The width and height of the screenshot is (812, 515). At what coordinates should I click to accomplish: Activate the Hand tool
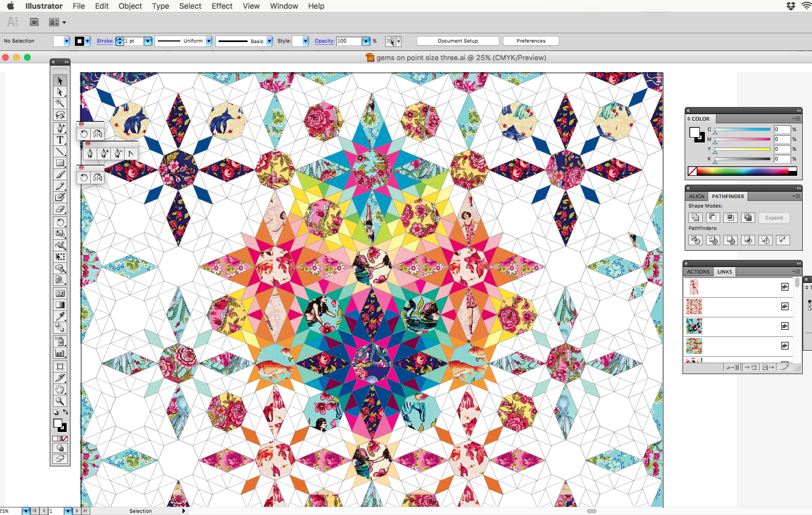[x=60, y=389]
